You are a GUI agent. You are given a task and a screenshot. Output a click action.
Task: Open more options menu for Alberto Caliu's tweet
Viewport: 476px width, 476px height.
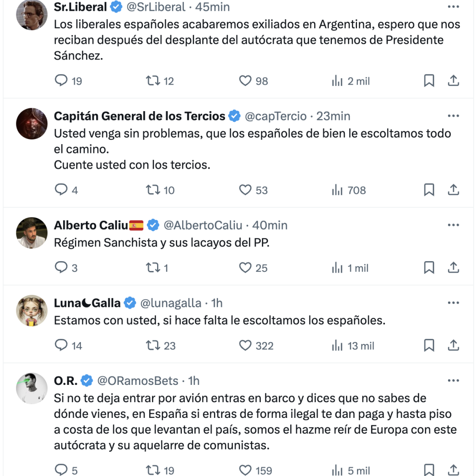point(453,225)
